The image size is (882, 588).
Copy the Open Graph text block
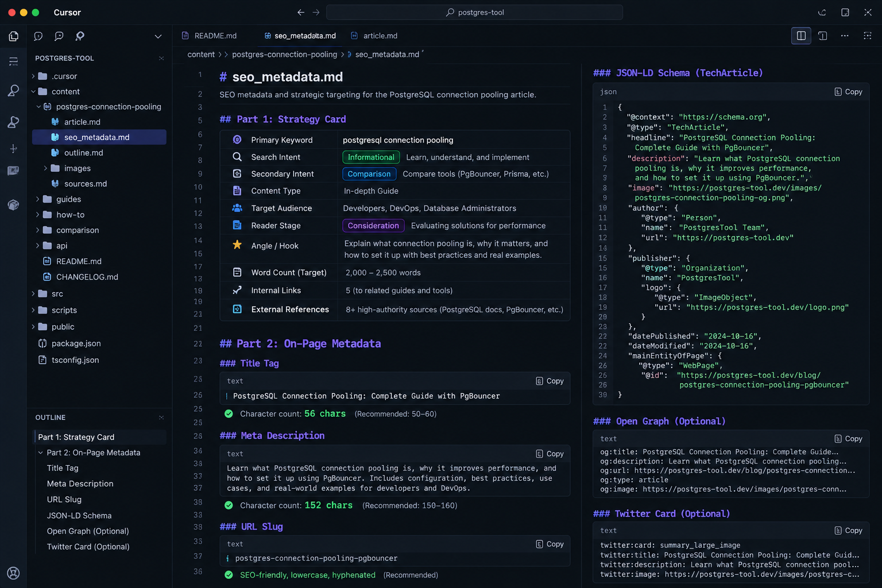848,439
